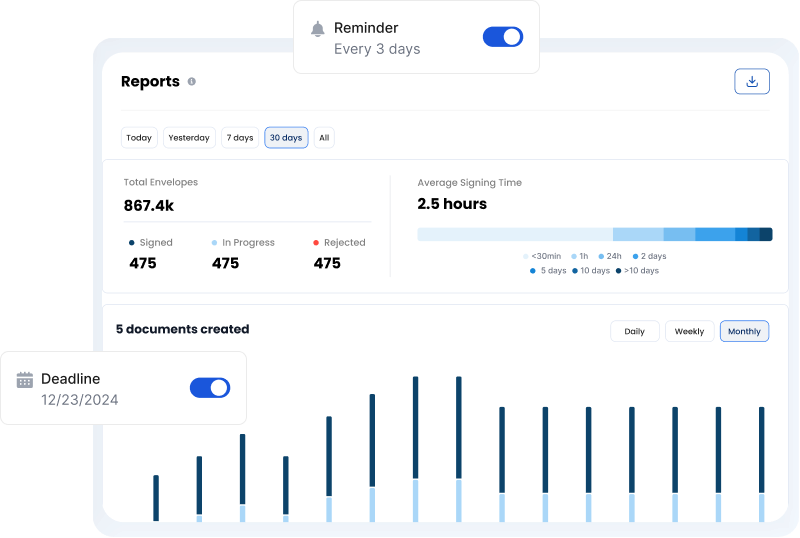The width and height of the screenshot is (800, 538).
Task: Select the Today date filter
Action: 139,138
